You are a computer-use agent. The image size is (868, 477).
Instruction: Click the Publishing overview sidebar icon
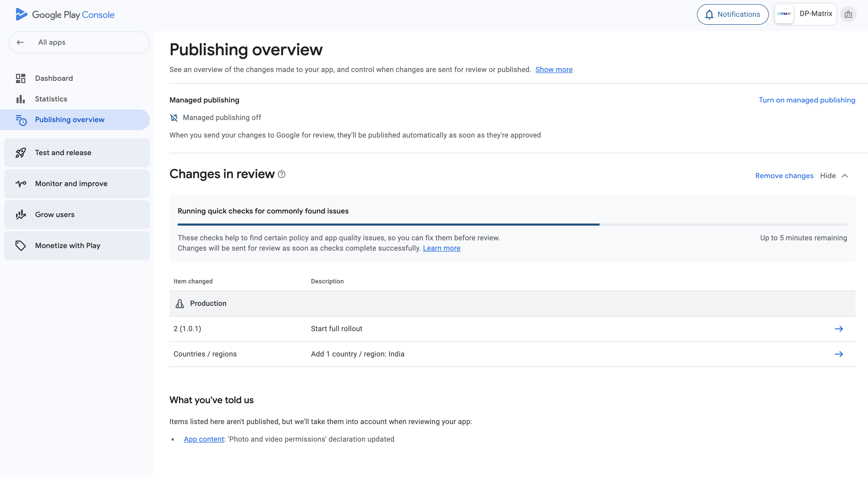tap(21, 120)
